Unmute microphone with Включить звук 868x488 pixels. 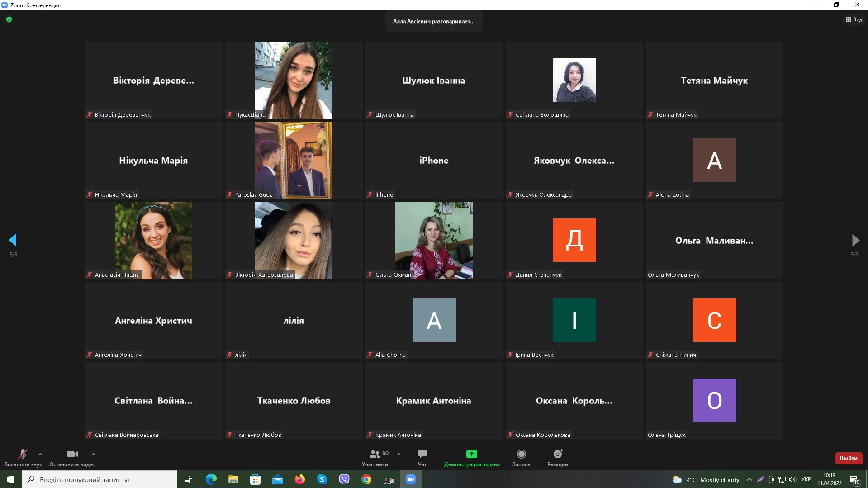coord(23,454)
